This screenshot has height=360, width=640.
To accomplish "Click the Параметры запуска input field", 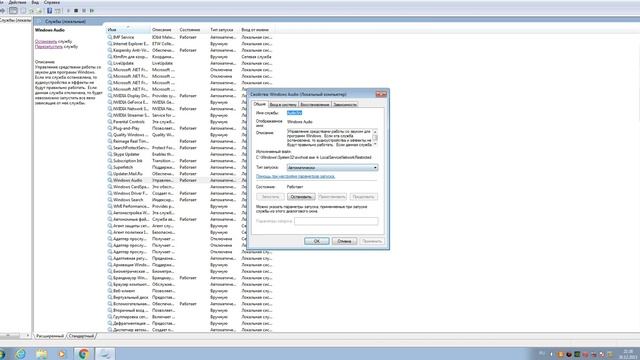I will point(336,221).
